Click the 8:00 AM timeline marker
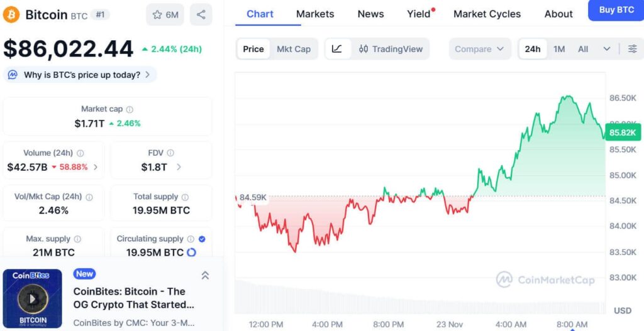 (x=572, y=325)
